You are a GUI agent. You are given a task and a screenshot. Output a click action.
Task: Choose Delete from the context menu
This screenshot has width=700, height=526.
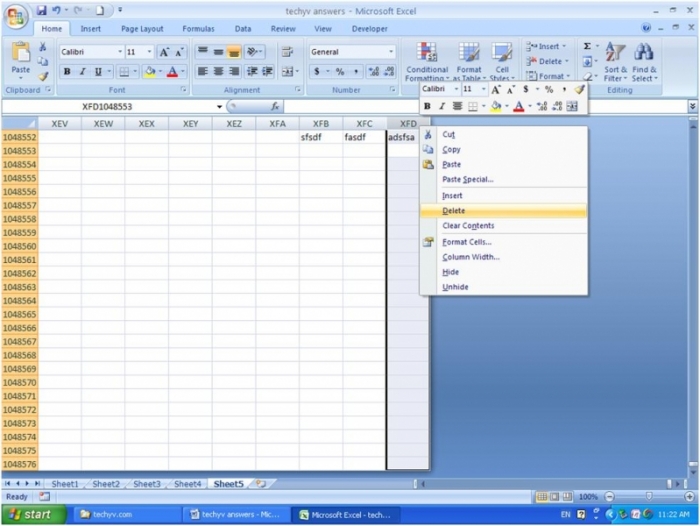click(x=453, y=211)
